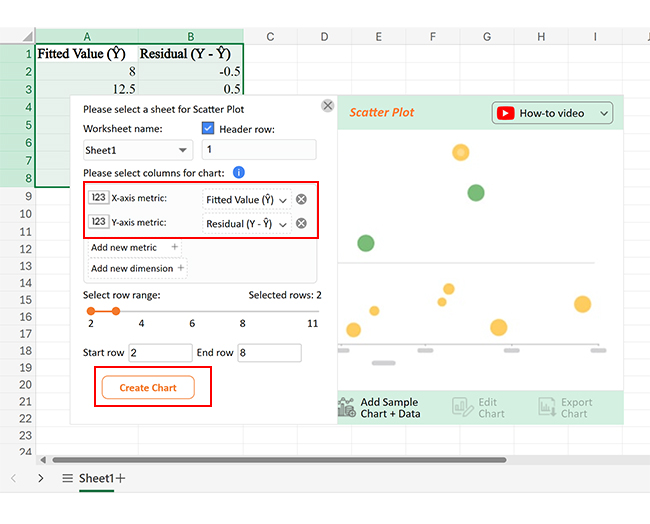Open the Y-axis metric Residual dropdown

[x=247, y=224]
